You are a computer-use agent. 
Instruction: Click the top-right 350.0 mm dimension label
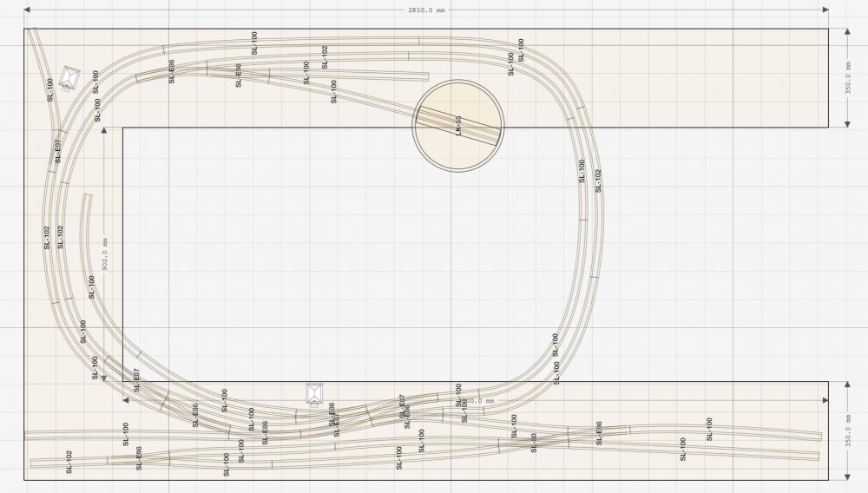pyautogui.click(x=848, y=77)
